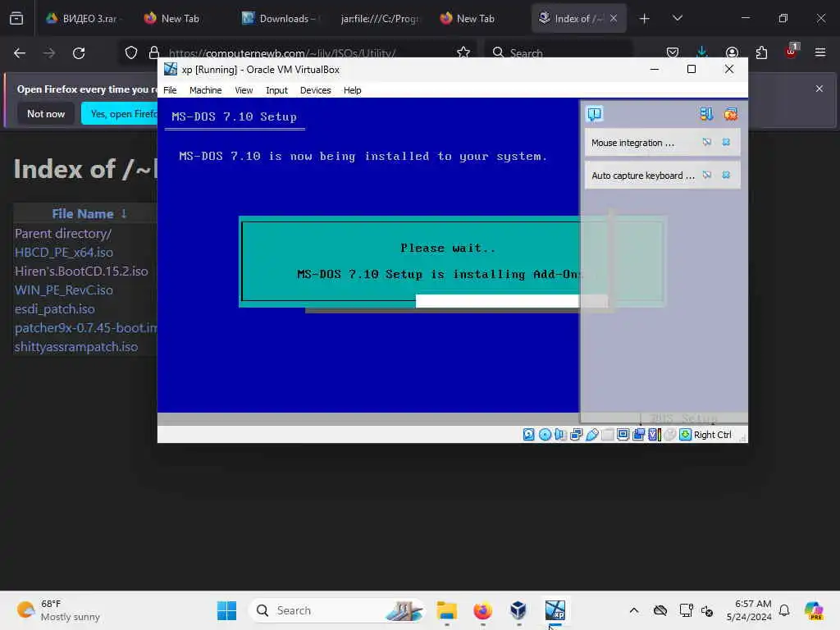Click the recording indicator in VirtualBox status bar
840x630 pixels.
(x=638, y=435)
